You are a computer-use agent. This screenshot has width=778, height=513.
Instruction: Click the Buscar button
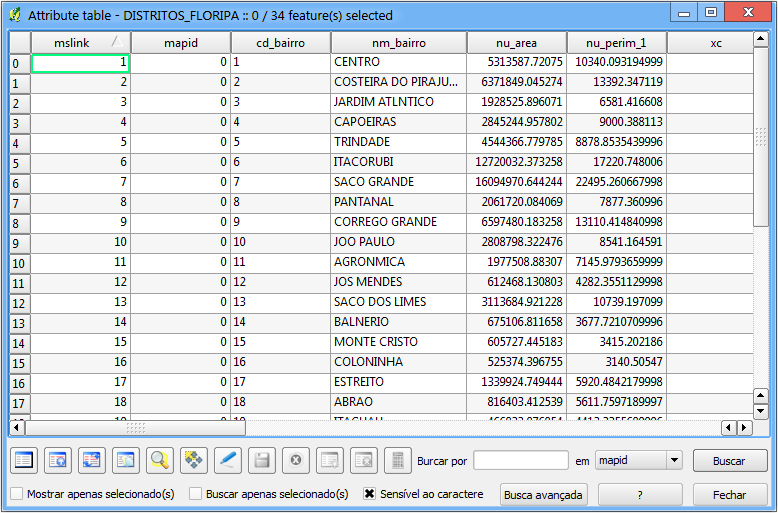click(x=729, y=461)
